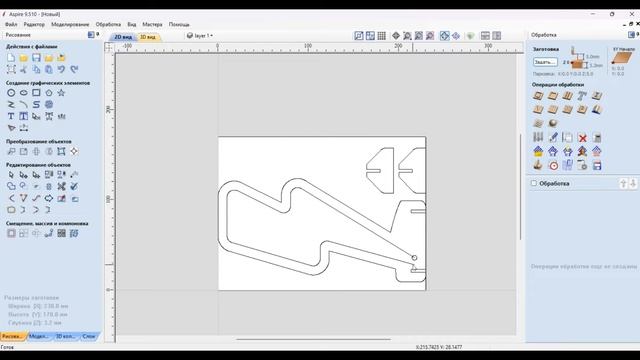The image size is (640, 360).
Task: Choose the selection arrow tool
Action: click(11, 175)
